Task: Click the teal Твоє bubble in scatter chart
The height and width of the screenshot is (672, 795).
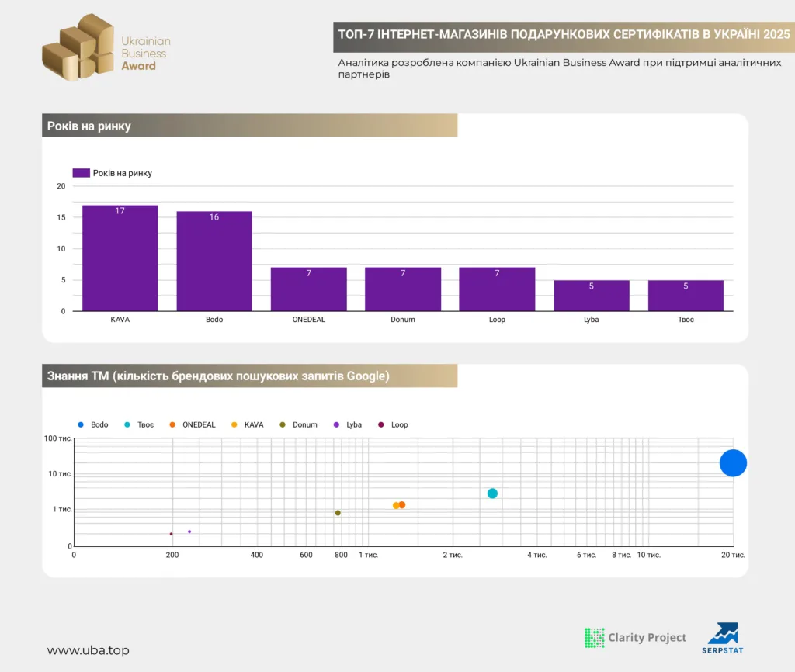Action: [492, 493]
